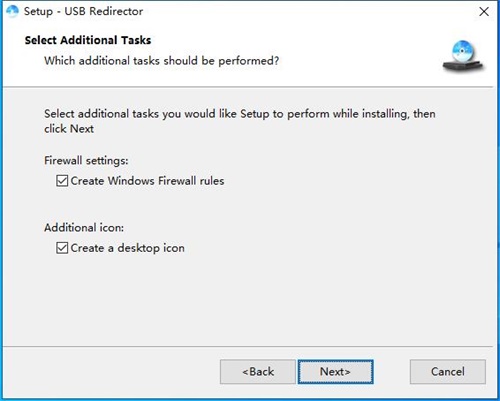
Task: Toggle via the 'Create Windows Firewall rules' label text
Action: 147,181
